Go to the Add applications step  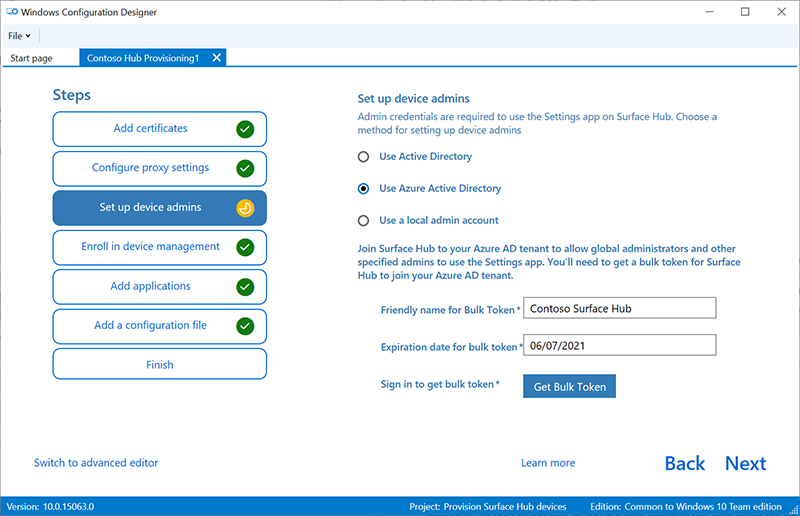click(160, 287)
